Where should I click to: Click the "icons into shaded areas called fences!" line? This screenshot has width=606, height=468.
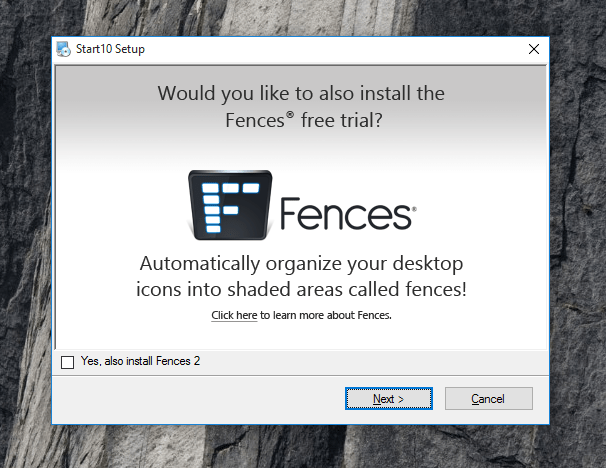tap(301, 289)
